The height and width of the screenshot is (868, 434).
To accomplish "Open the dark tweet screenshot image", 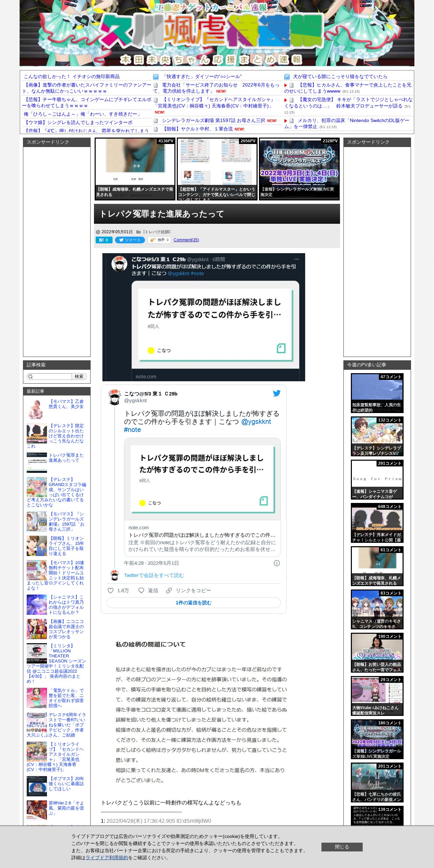I will click(x=203, y=317).
